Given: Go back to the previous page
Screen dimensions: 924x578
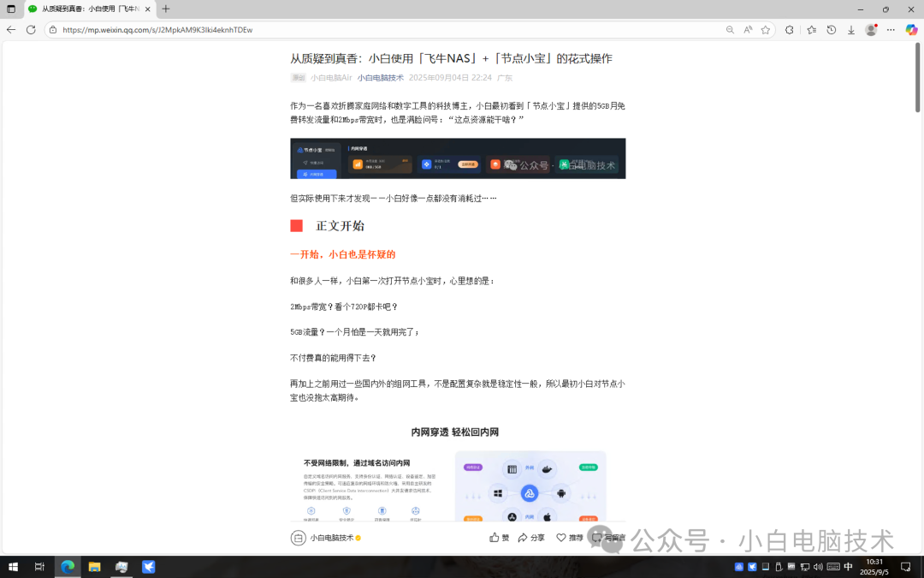Looking at the screenshot, I should 11,29.
